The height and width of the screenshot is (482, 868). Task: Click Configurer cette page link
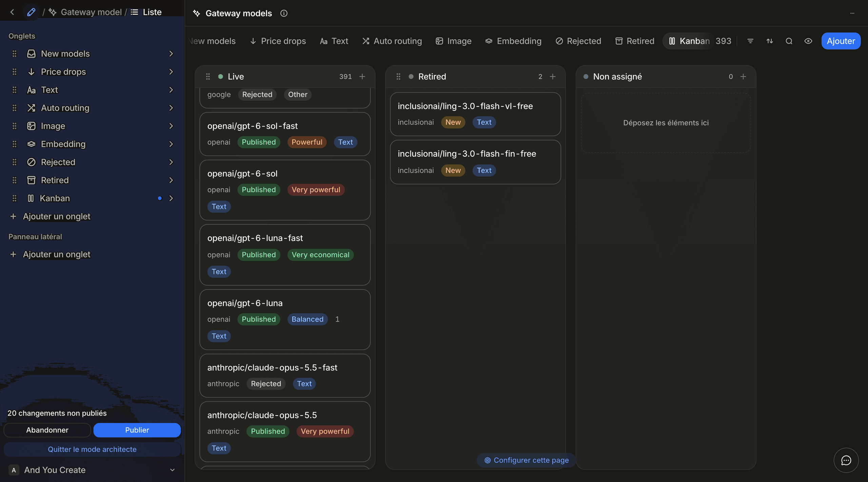pyautogui.click(x=527, y=460)
